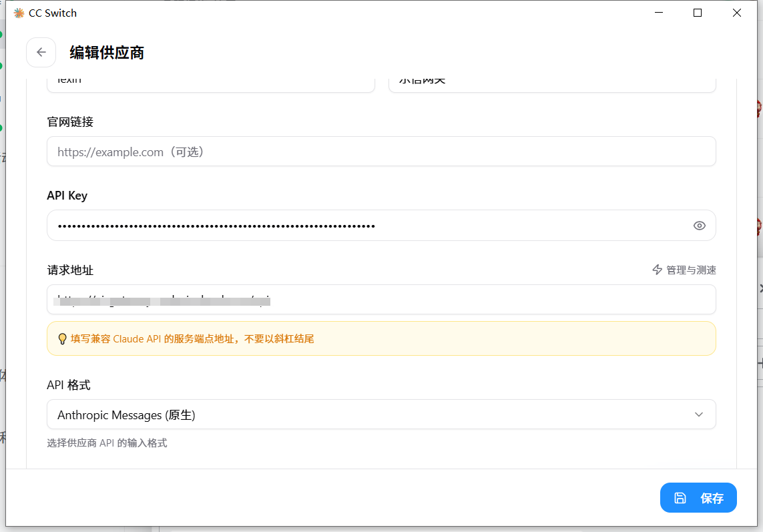The image size is (763, 532).
Task: Click into the masked API Key field
Action: [x=367, y=226]
